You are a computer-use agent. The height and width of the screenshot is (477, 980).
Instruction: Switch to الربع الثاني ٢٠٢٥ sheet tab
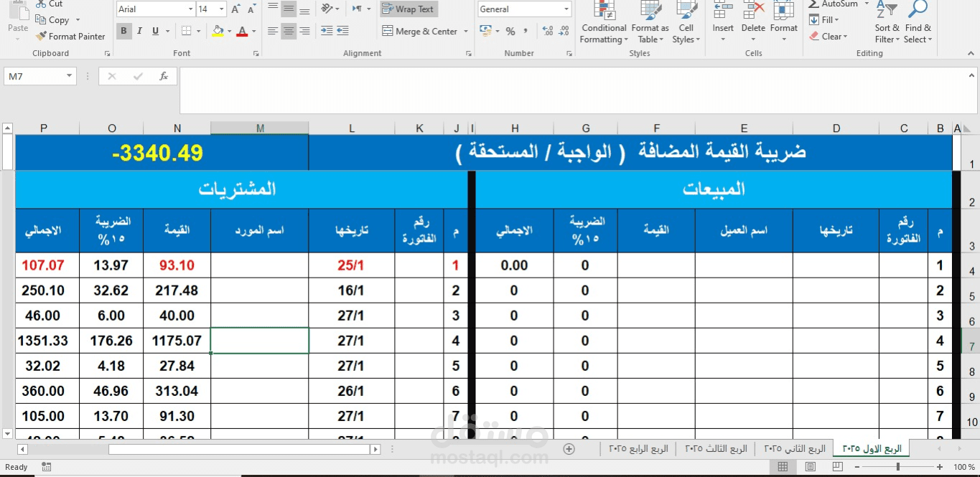pyautogui.click(x=795, y=448)
